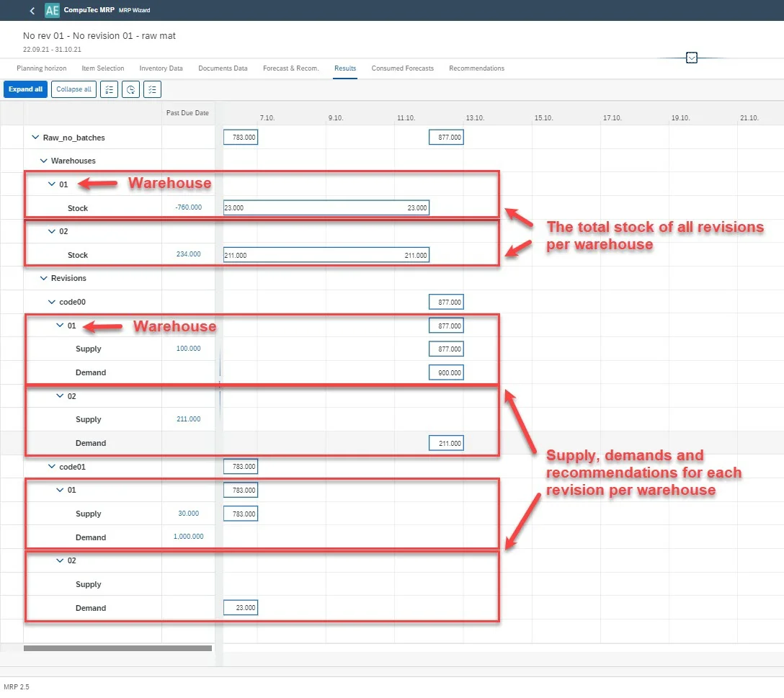Open the Recommendations tab
The image size is (784, 698).
point(476,68)
